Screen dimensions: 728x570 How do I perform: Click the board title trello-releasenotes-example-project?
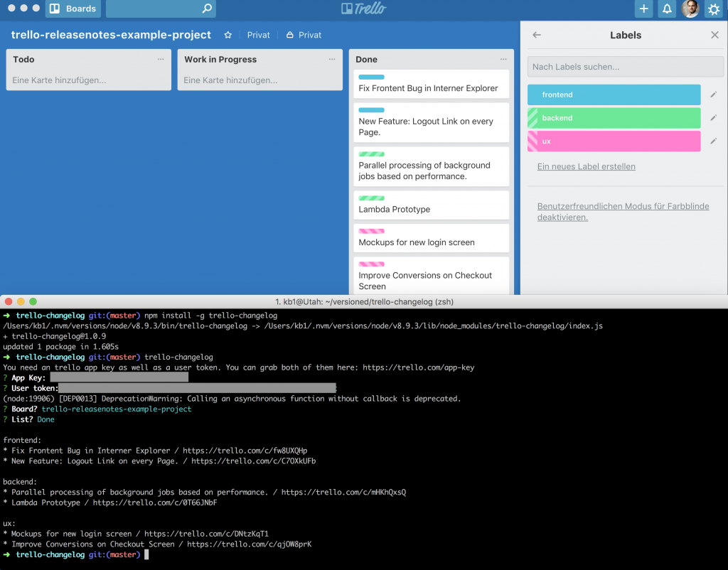tap(111, 35)
